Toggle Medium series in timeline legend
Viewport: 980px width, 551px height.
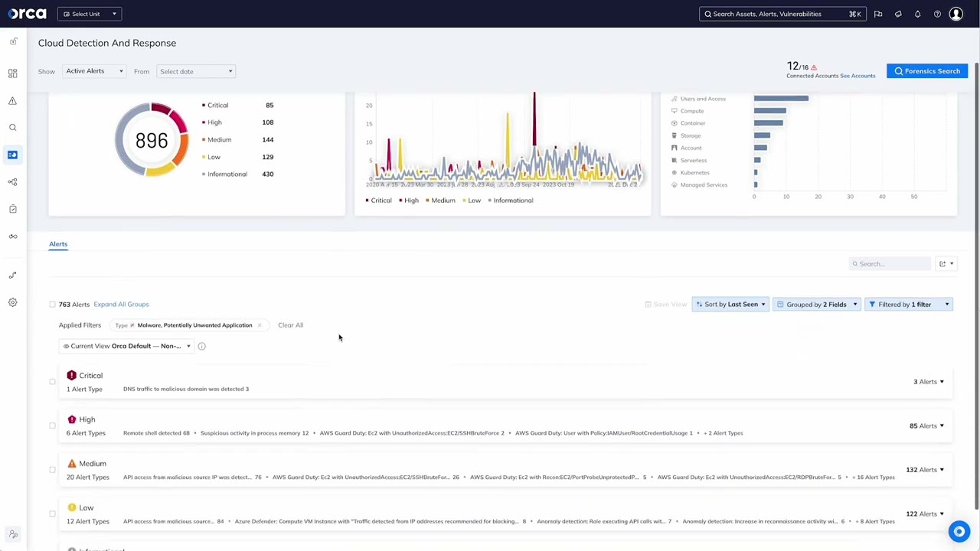coord(440,201)
